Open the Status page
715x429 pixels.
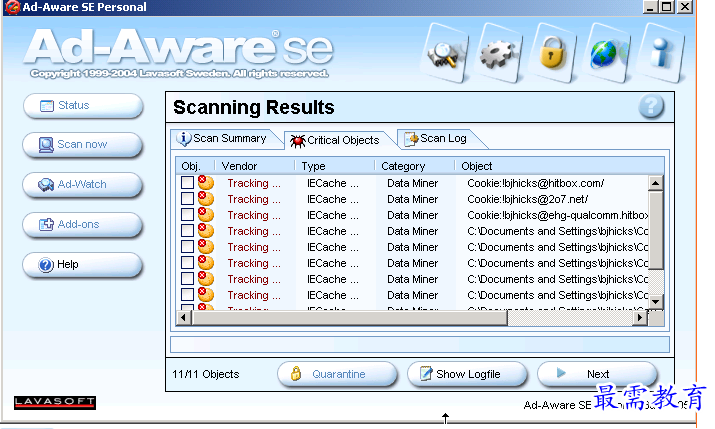click(x=83, y=105)
